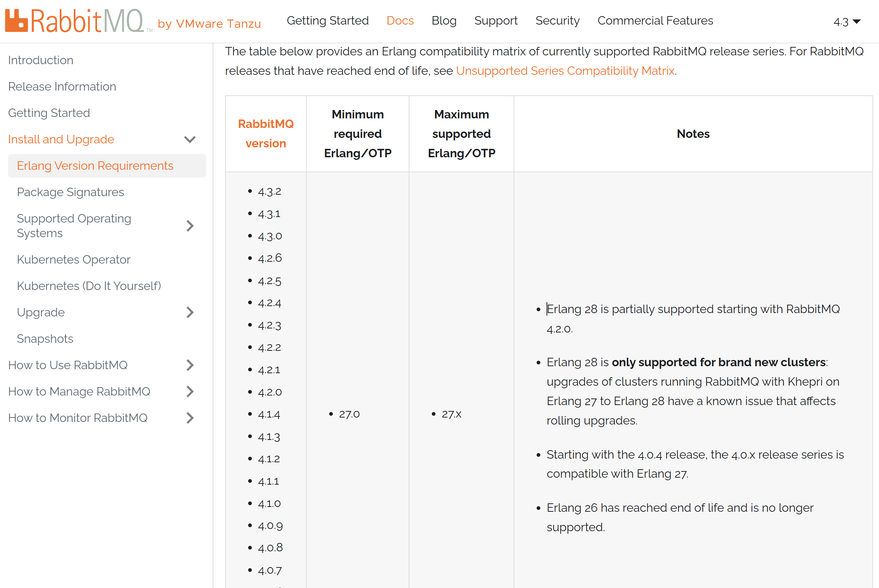The width and height of the screenshot is (879, 588).
Task: Click version 4.2.2 in the table
Action: (269, 347)
